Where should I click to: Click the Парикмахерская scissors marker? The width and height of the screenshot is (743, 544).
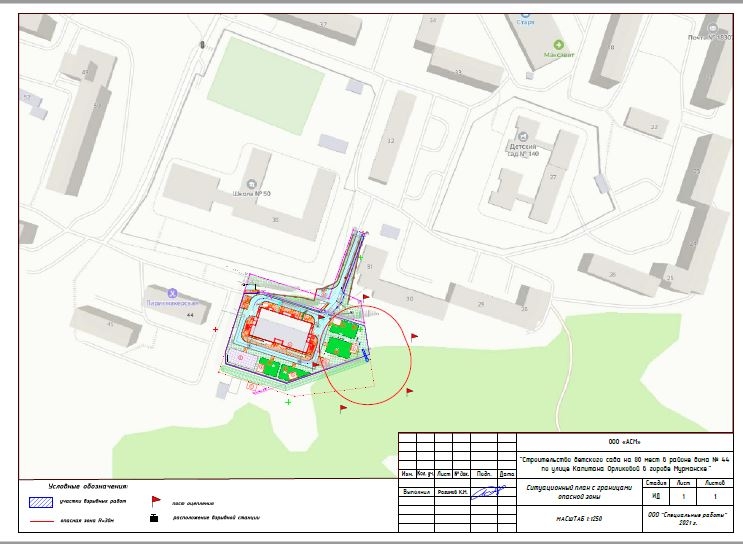coord(172,292)
